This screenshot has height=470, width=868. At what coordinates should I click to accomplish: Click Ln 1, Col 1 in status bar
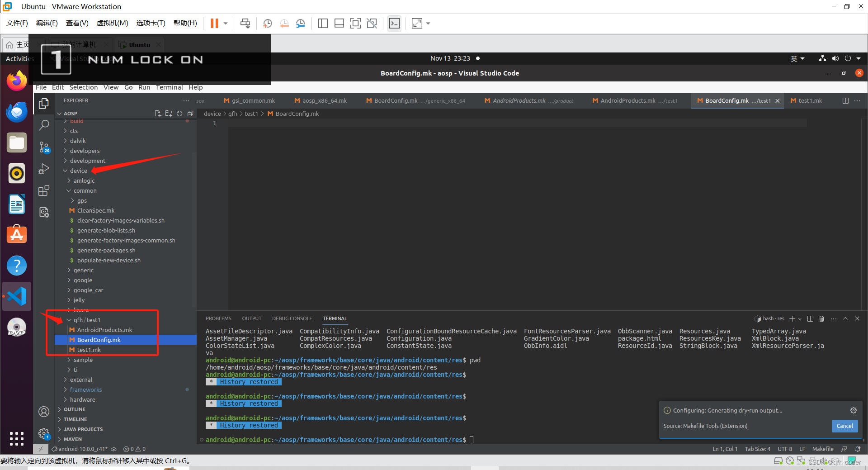click(x=725, y=449)
